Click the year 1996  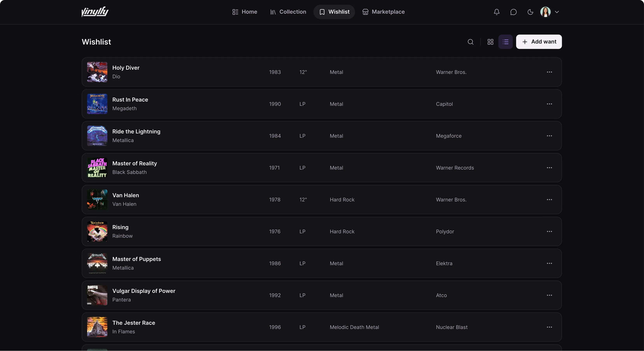coord(275,327)
